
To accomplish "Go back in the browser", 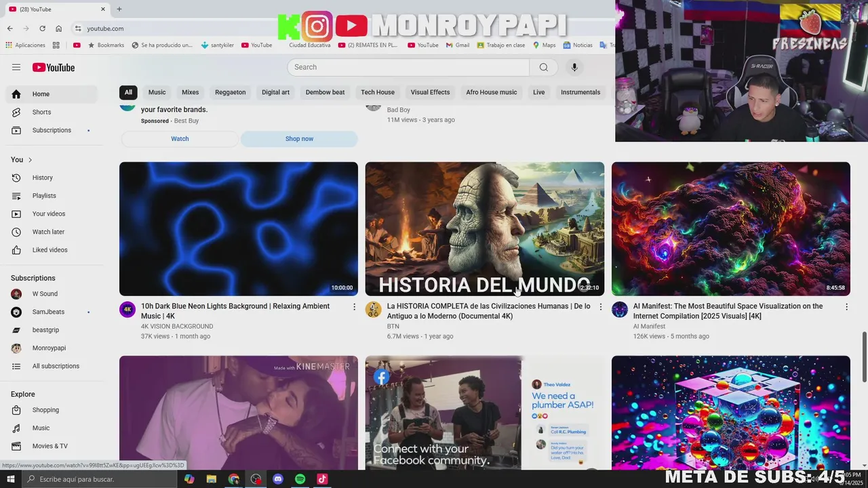I will coord(9,28).
